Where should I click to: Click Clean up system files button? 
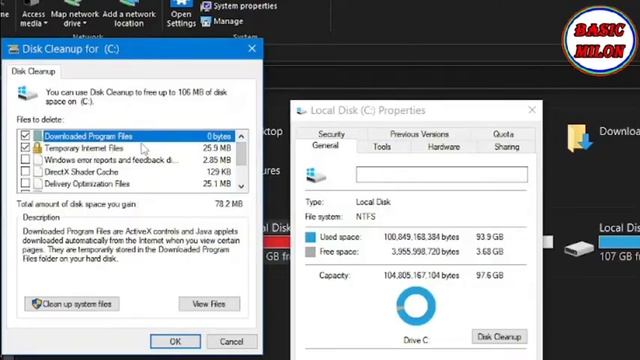coord(72,304)
